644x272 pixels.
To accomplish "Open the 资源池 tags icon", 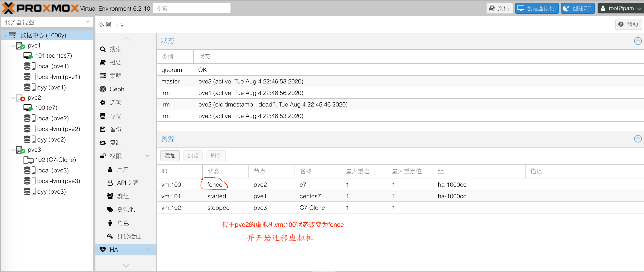I will tap(110, 210).
